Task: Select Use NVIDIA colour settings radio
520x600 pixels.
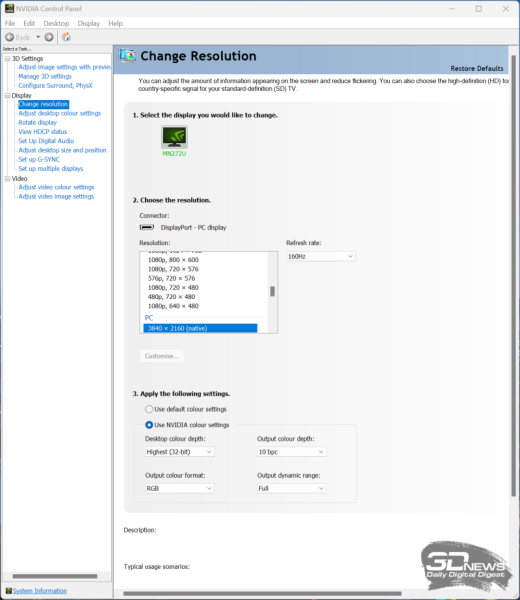Action: coord(149,425)
